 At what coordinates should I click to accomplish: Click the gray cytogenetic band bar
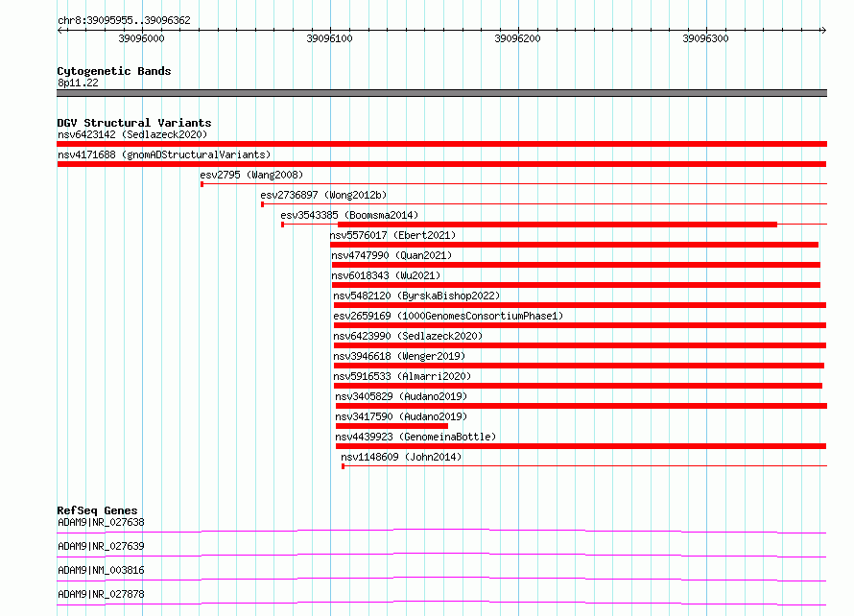point(441,93)
